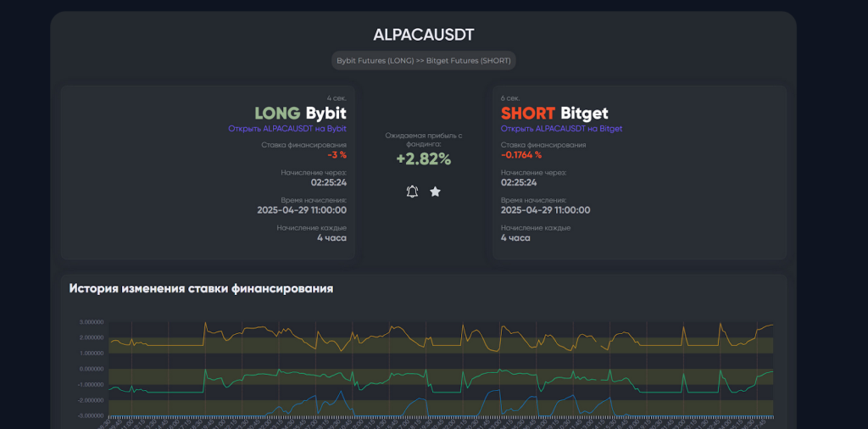This screenshot has width=868, height=429.
Task: Click the 0.000000 y-axis label
Action: point(92,369)
